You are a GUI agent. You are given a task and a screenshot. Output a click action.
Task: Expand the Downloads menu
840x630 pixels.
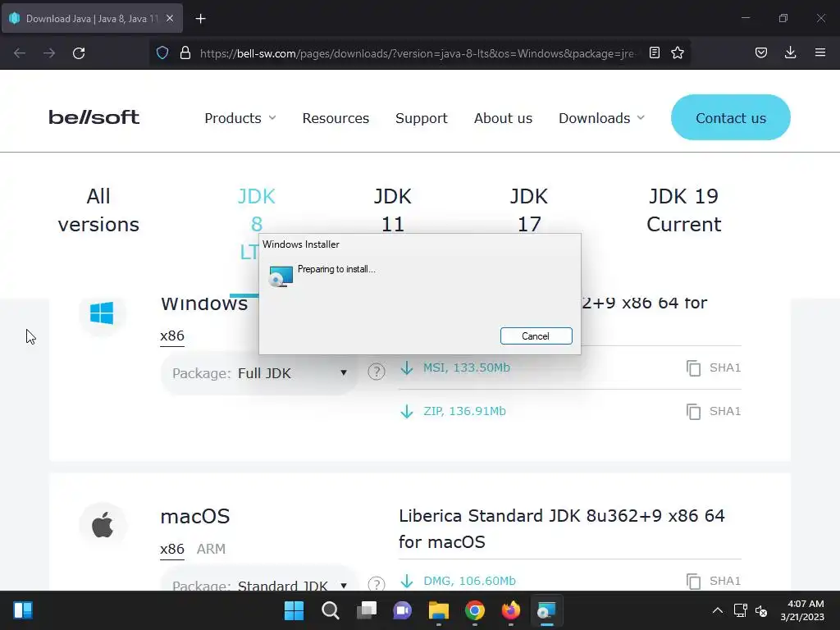[601, 118]
